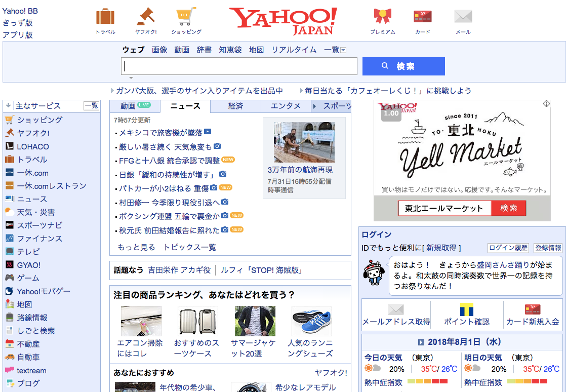This screenshot has width=566, height=392.
Task: Click the ログイン履歴 button
Action: point(508,248)
